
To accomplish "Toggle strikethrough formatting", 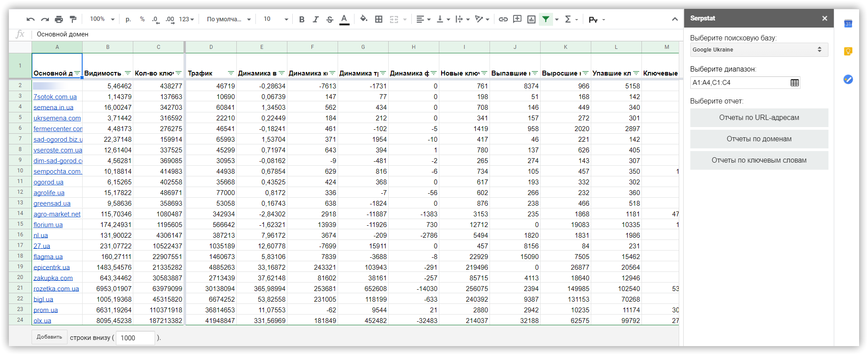I will (x=330, y=19).
